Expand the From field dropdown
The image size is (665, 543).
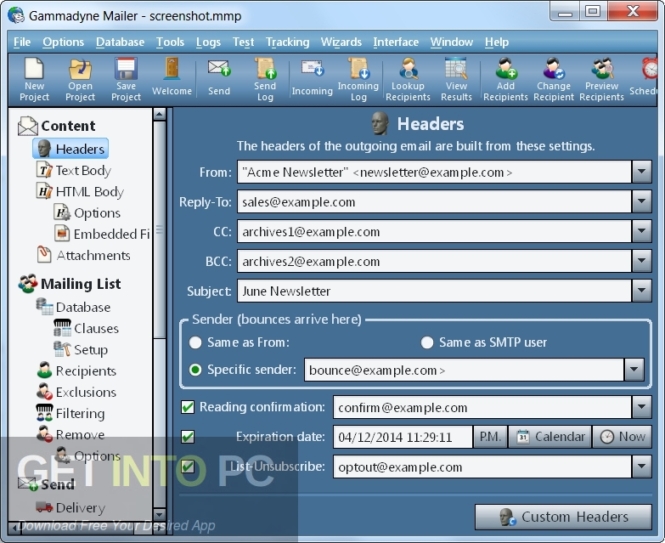pos(642,172)
